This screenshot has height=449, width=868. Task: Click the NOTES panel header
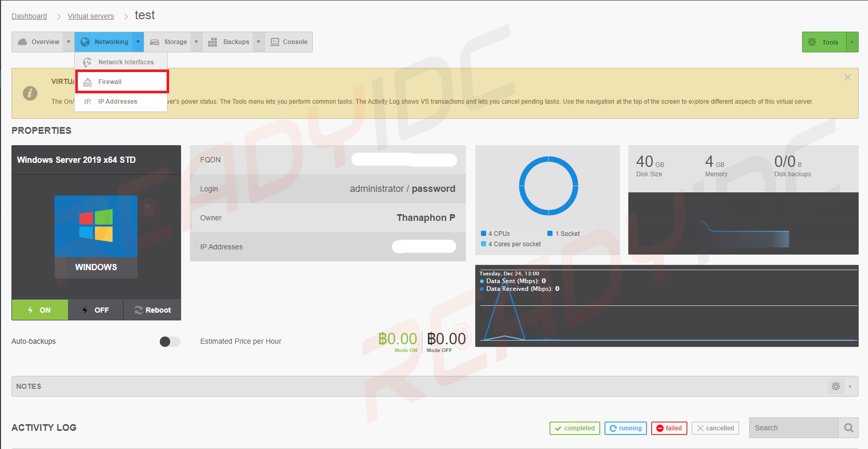point(435,386)
